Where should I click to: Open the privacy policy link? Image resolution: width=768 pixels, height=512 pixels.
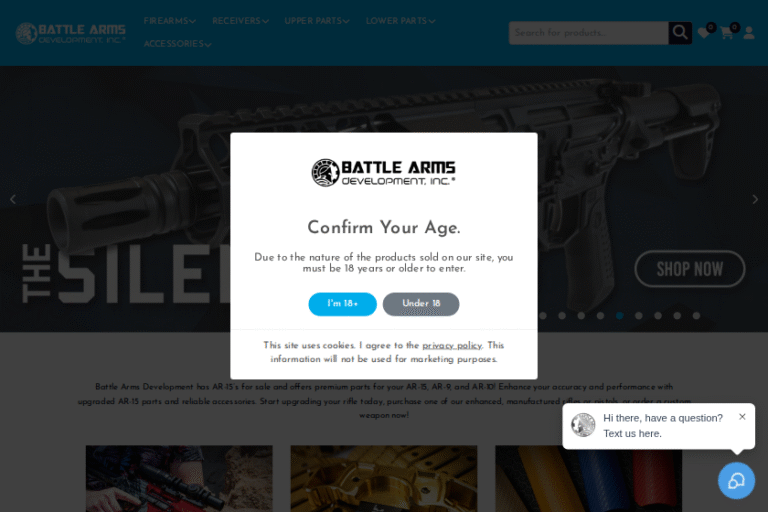[x=452, y=345]
